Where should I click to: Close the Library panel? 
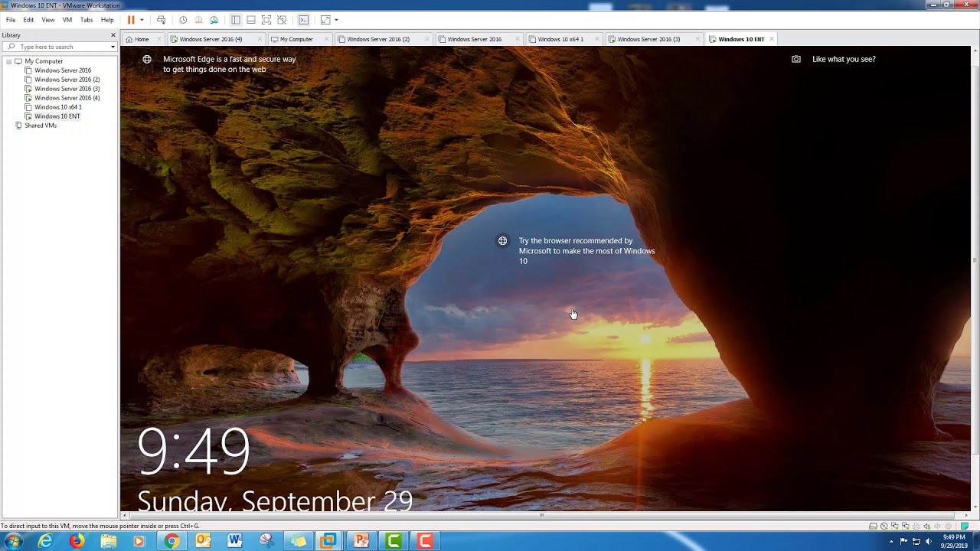113,35
